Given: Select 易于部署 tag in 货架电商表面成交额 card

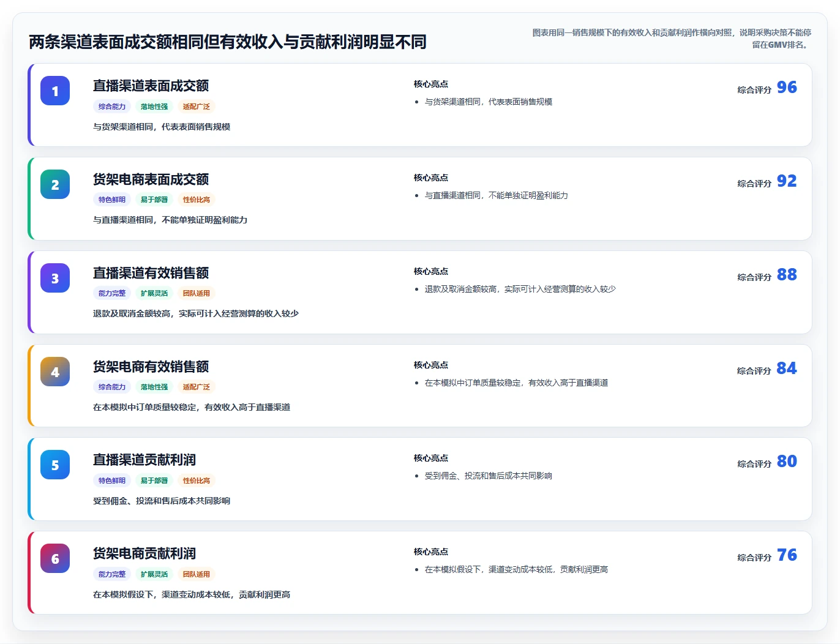Looking at the screenshot, I should (154, 200).
